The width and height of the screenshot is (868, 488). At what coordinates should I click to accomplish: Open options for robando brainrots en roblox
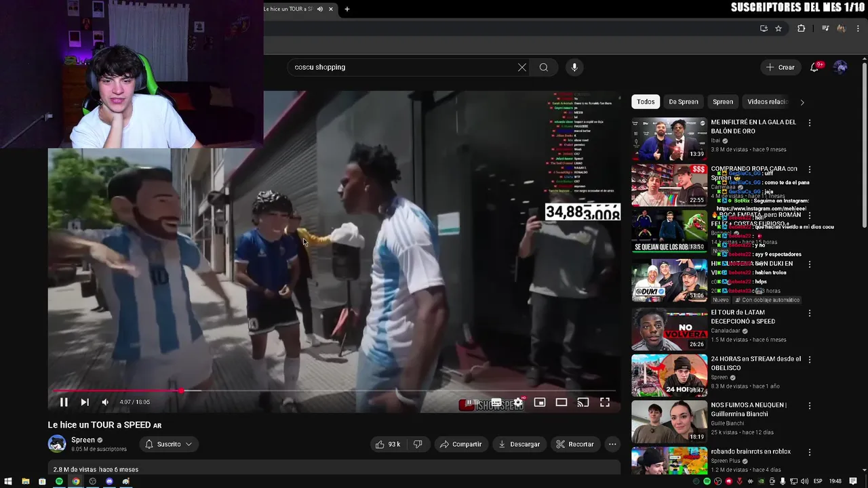[809, 451]
